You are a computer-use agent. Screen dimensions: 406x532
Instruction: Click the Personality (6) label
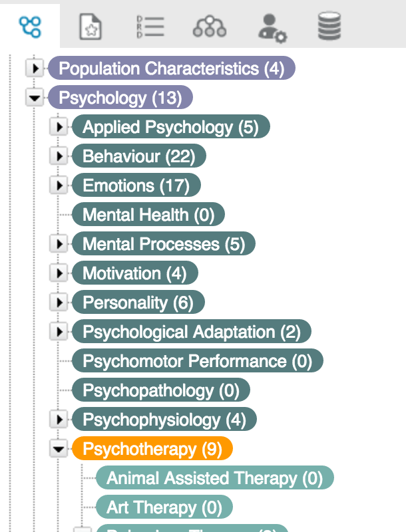pos(138,303)
